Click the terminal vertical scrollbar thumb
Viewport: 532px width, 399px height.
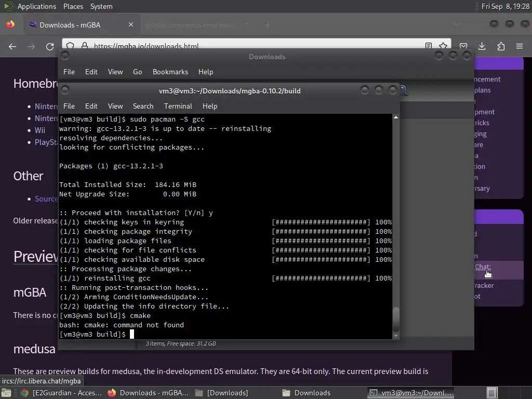(395, 319)
